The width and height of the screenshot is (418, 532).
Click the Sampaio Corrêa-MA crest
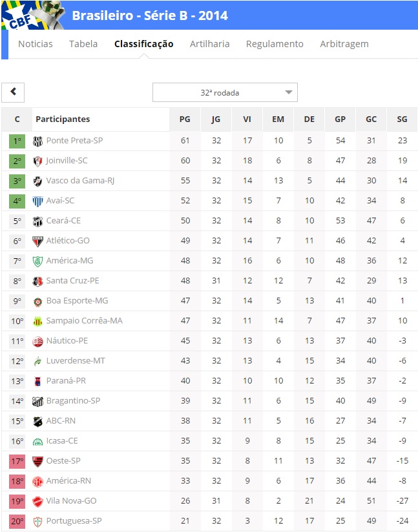pyautogui.click(x=37, y=322)
